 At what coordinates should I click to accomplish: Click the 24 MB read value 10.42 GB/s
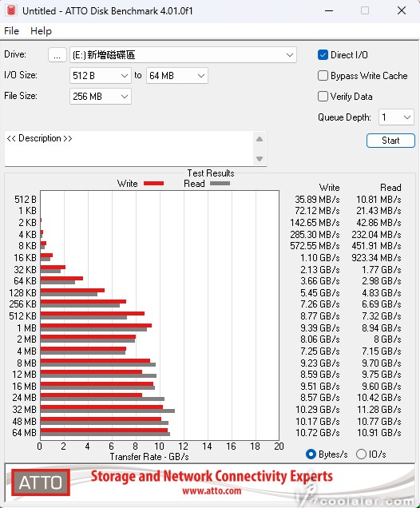pyautogui.click(x=379, y=398)
